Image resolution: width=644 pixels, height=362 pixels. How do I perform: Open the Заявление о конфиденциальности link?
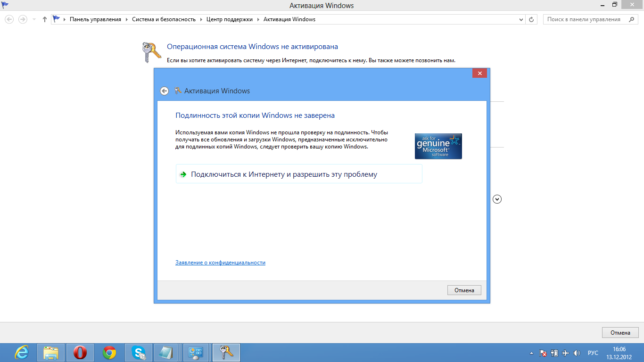click(220, 263)
